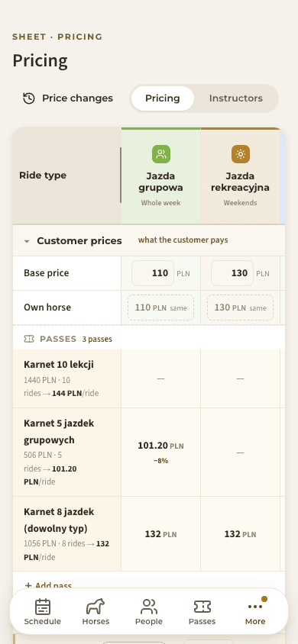This screenshot has width=298, height=644.
Task: Click dash cell for Karnet 5 jazdek rekreacyjna
Action: pos(240,452)
